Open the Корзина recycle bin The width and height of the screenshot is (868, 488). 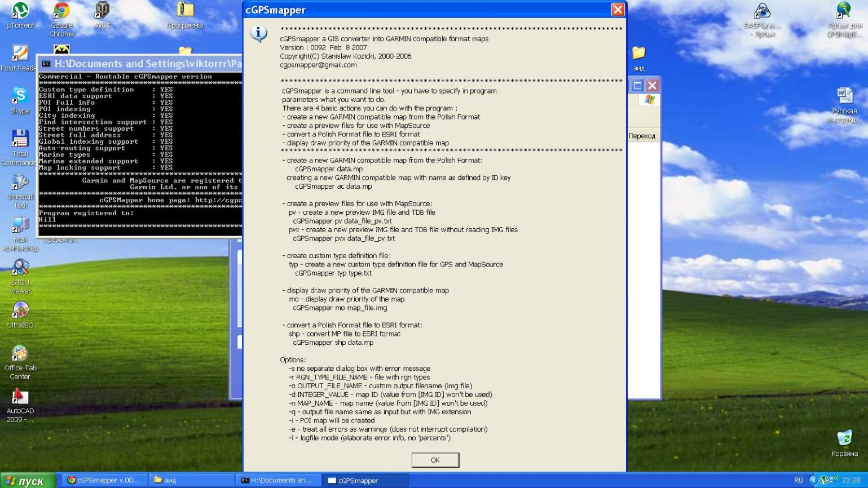(844, 438)
